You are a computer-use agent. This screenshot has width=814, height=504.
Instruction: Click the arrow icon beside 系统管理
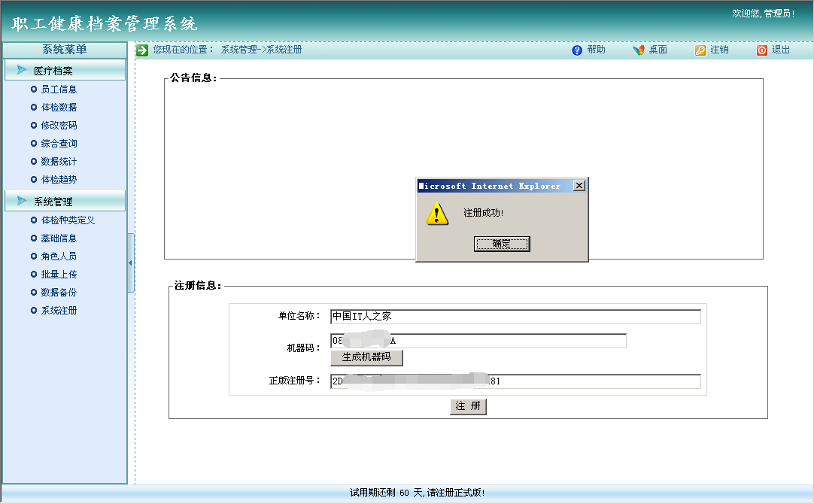click(x=22, y=201)
